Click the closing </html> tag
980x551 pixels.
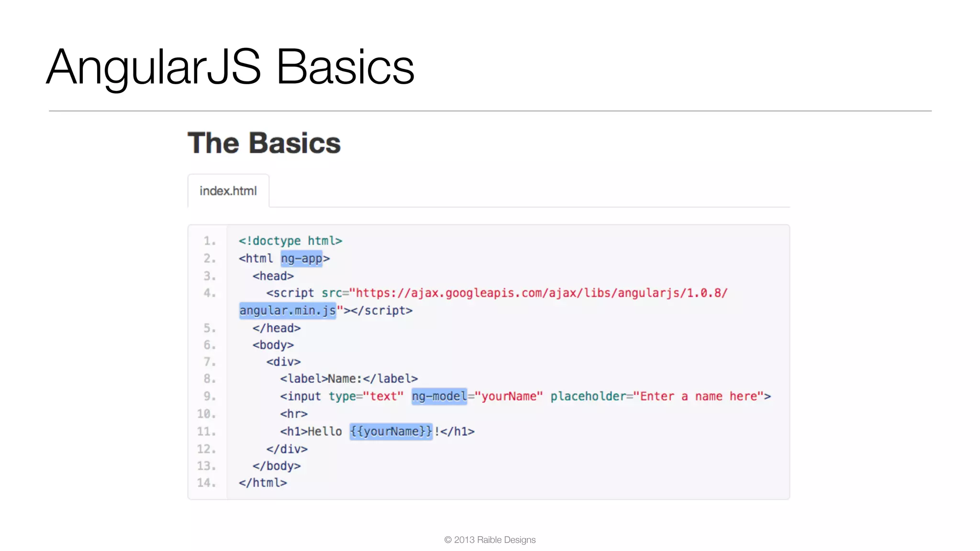(x=263, y=483)
